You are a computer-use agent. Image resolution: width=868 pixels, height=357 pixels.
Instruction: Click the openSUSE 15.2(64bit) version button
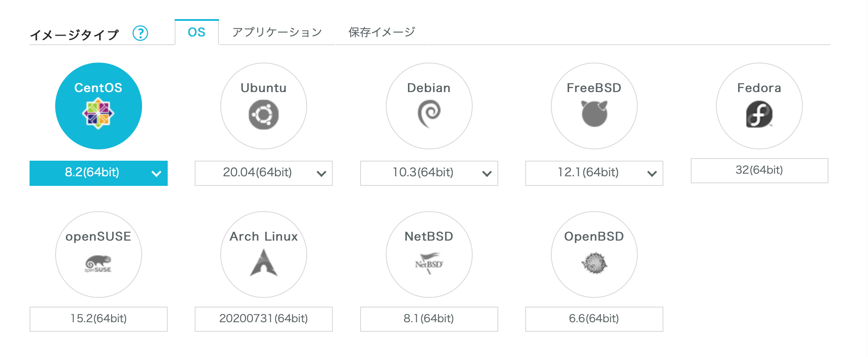tap(99, 319)
